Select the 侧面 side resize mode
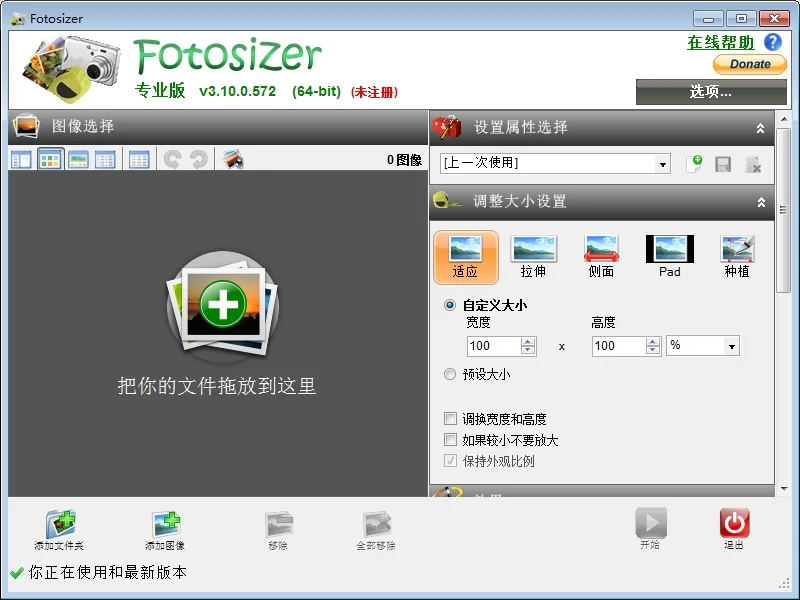The image size is (800, 600). pos(601,257)
